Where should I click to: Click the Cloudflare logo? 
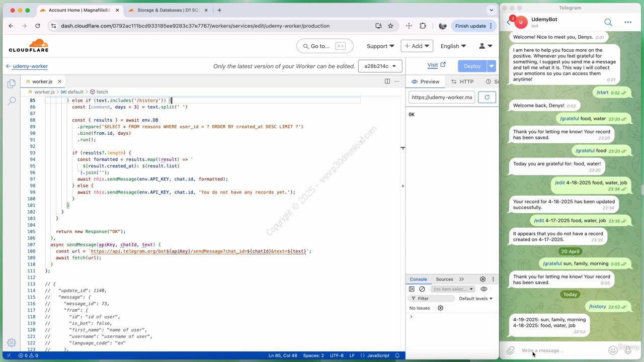click(x=29, y=45)
